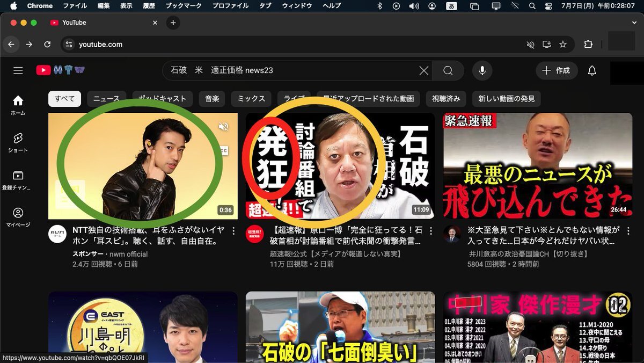644x363 pixels.
Task: Open the Bluetooth menu bar icon
Action: pos(380,6)
